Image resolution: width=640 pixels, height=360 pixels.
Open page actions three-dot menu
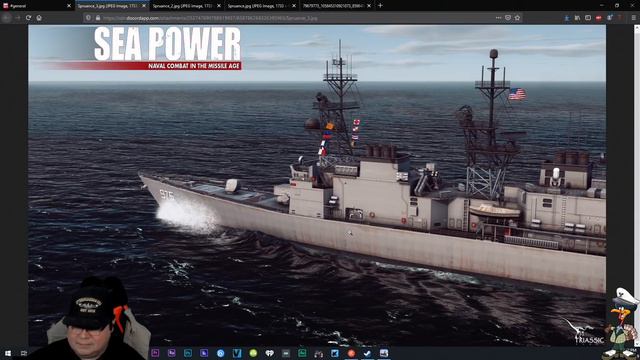(498, 18)
